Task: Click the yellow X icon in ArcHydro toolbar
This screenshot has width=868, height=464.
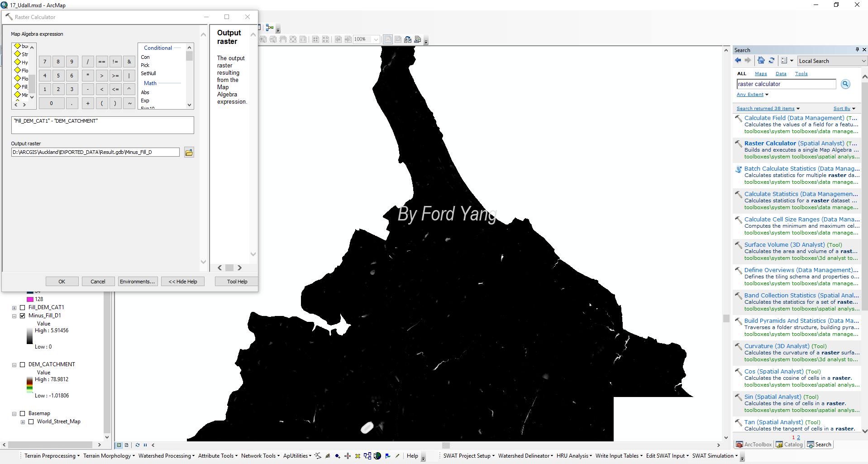Action: click(x=358, y=456)
